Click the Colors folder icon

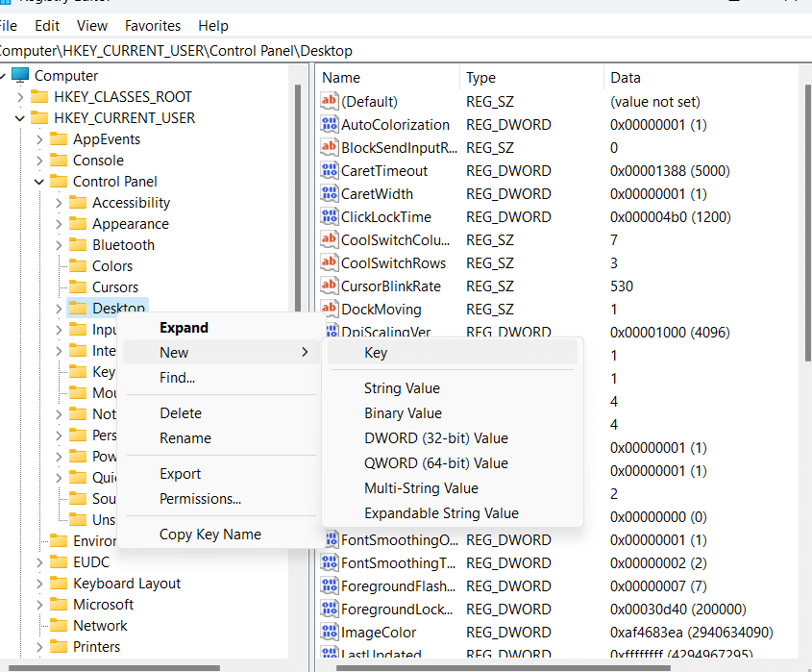tap(78, 265)
